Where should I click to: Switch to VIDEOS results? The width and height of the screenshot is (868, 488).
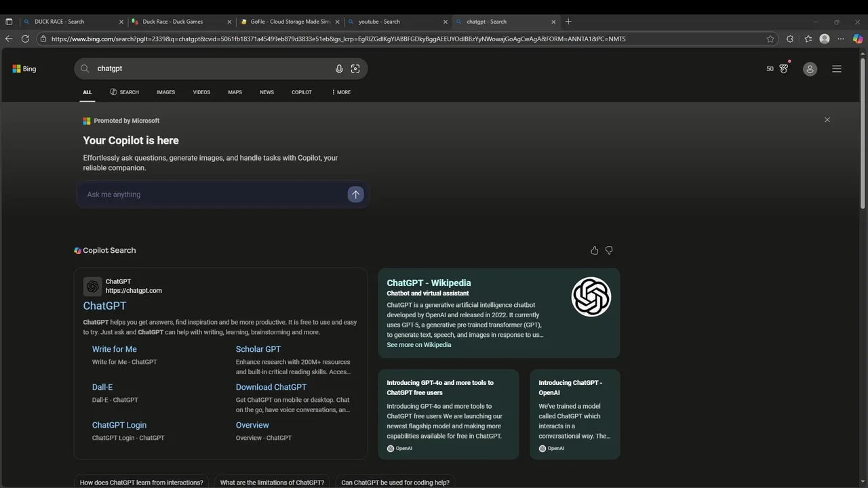coord(201,92)
